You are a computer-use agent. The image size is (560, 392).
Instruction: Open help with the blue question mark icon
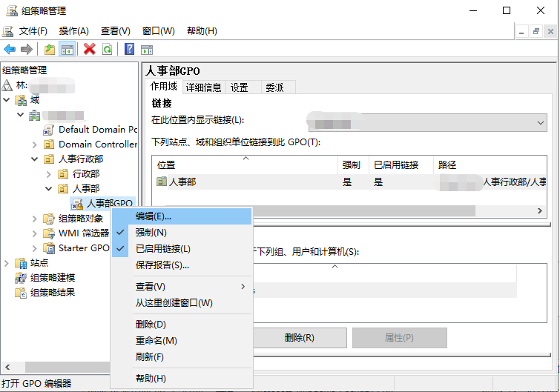tap(129, 49)
